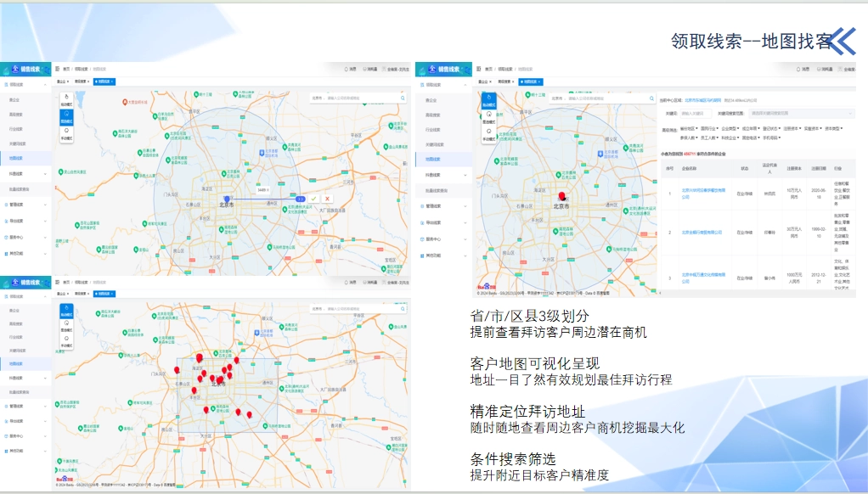
Task: Switch to 查企业 tab in radius-slider screenshot
Action: click(x=62, y=81)
